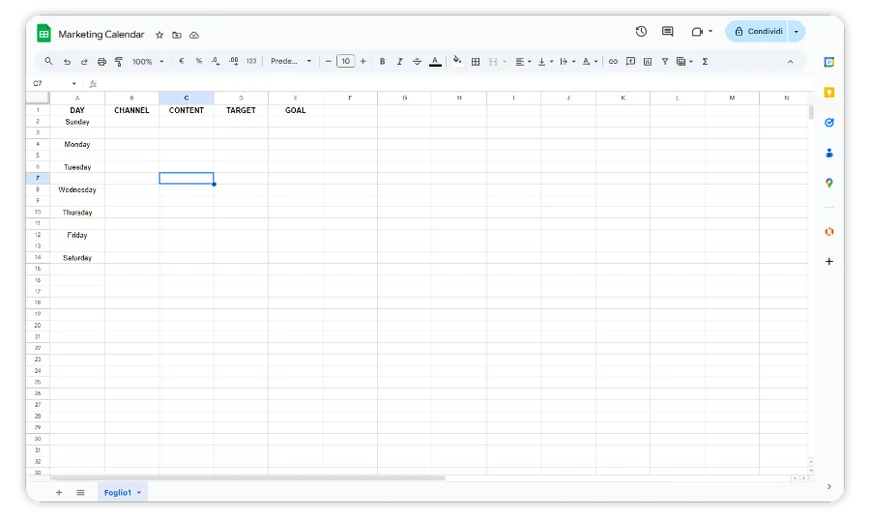The width and height of the screenshot is (870, 517).
Task: Toggle bold formatting
Action: click(382, 62)
